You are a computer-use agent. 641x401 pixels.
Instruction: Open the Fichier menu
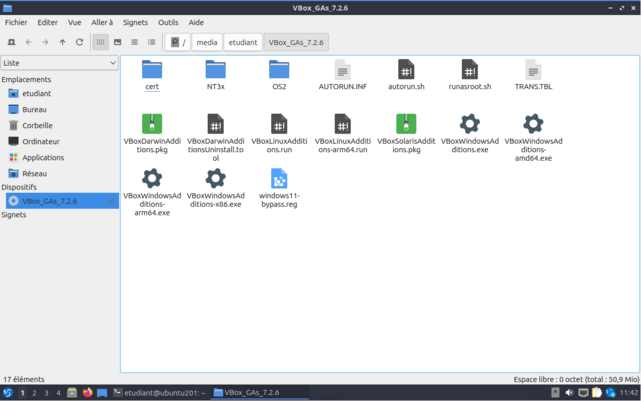pyautogui.click(x=16, y=22)
